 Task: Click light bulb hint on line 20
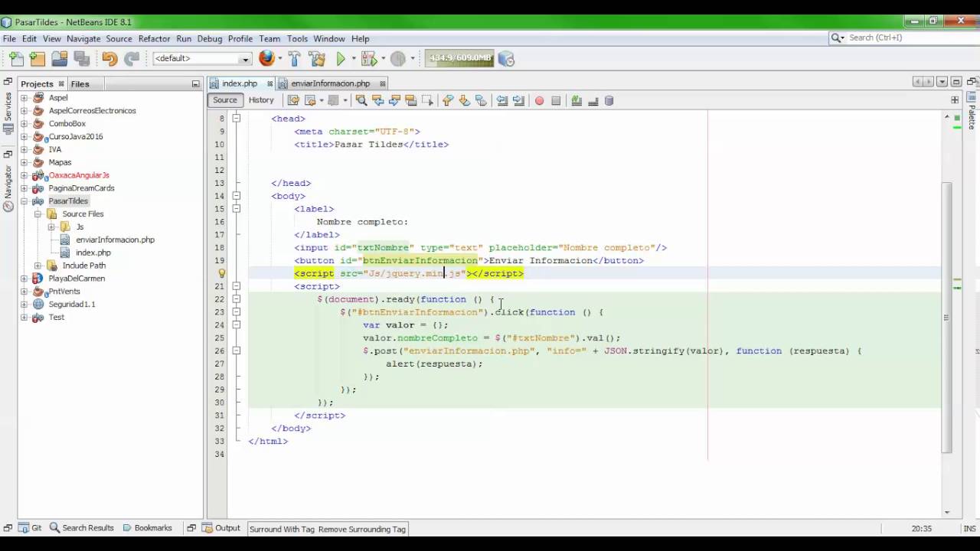(222, 273)
